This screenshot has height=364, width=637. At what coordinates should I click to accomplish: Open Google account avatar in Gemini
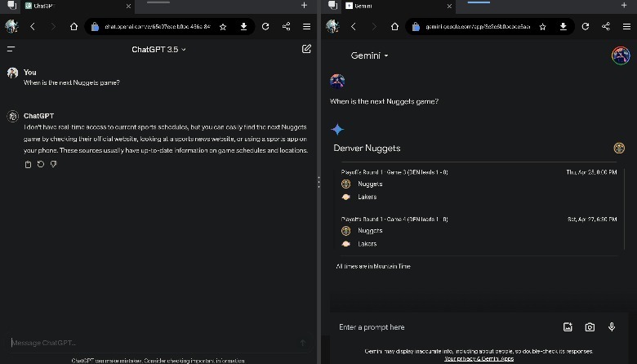pyautogui.click(x=621, y=55)
